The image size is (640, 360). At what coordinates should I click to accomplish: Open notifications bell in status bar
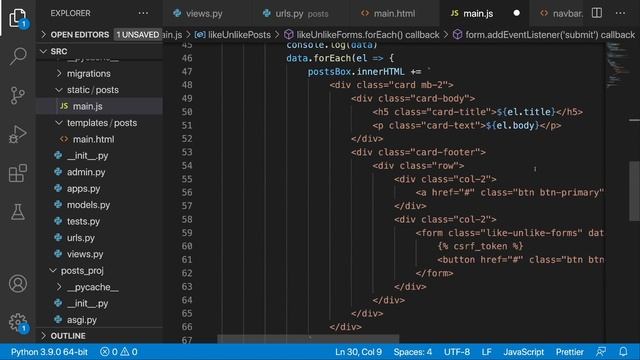[623, 352]
